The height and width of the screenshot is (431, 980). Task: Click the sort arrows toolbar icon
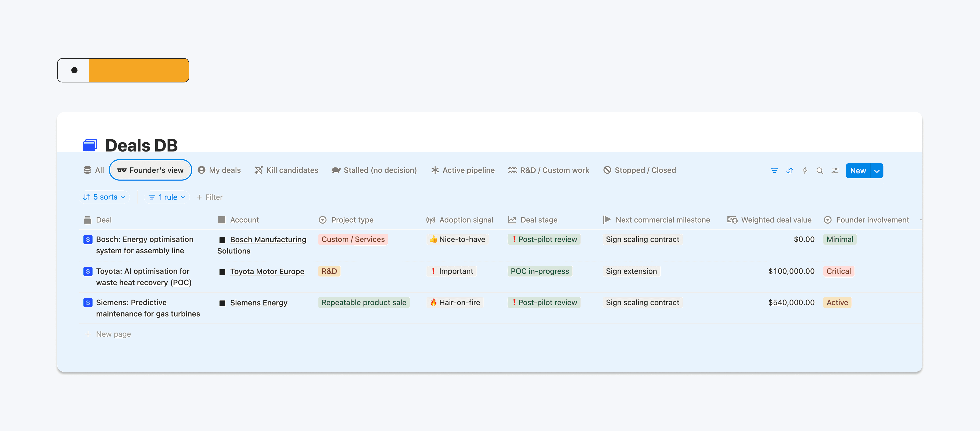tap(789, 171)
